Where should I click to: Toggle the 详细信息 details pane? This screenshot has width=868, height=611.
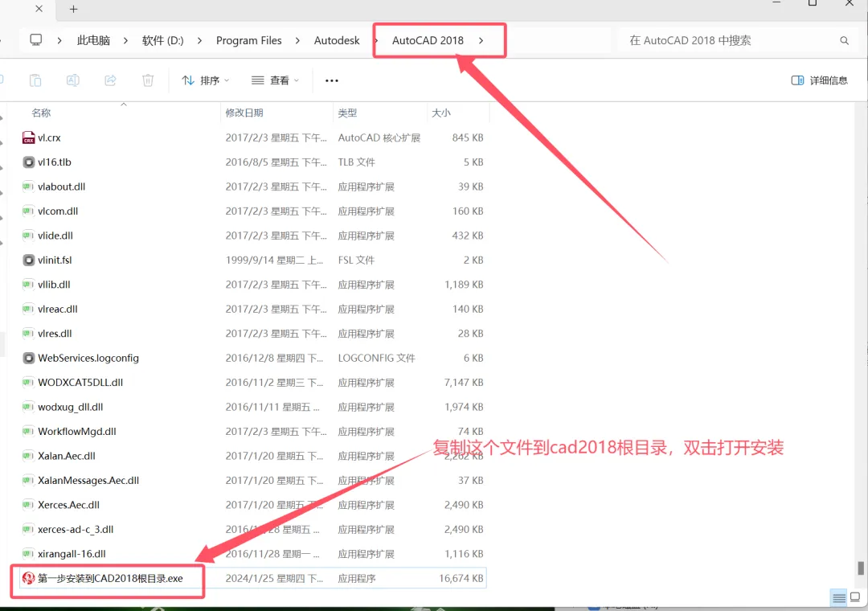[x=820, y=81]
